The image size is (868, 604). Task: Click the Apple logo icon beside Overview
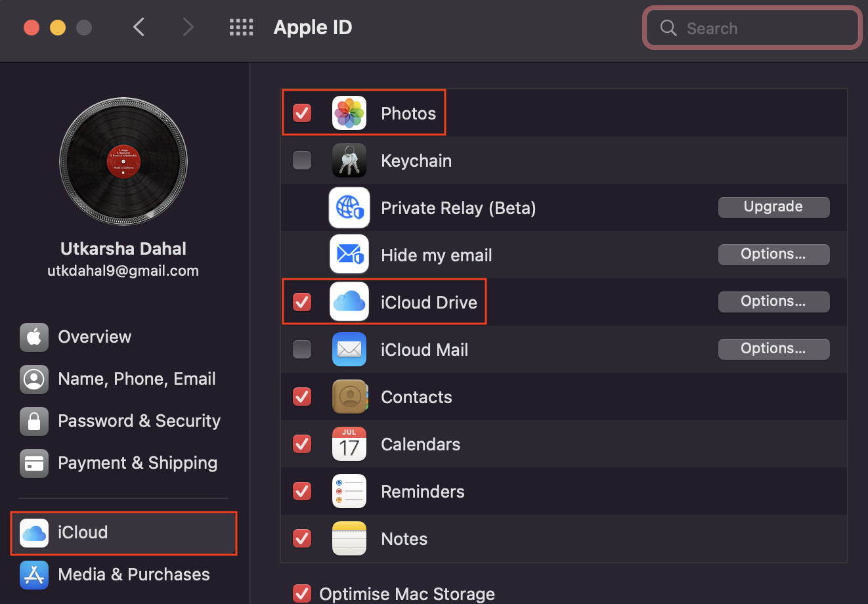34,337
